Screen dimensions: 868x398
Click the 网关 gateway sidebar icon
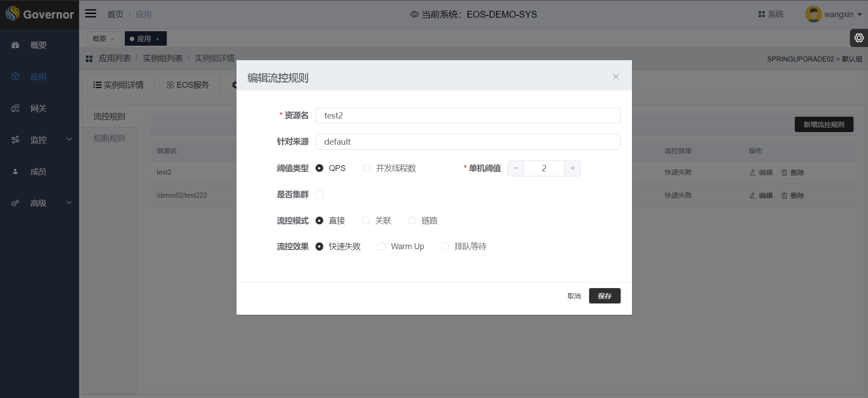pyautogui.click(x=15, y=109)
